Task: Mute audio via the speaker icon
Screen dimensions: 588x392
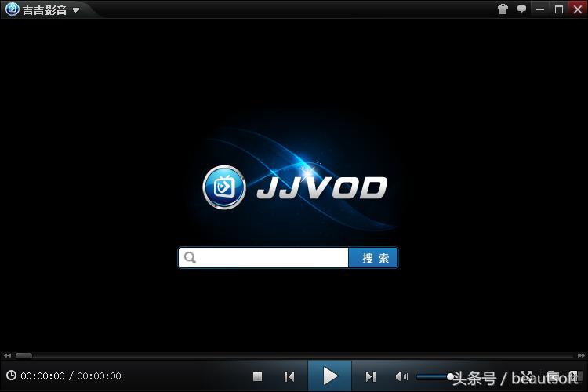Action: (x=401, y=376)
